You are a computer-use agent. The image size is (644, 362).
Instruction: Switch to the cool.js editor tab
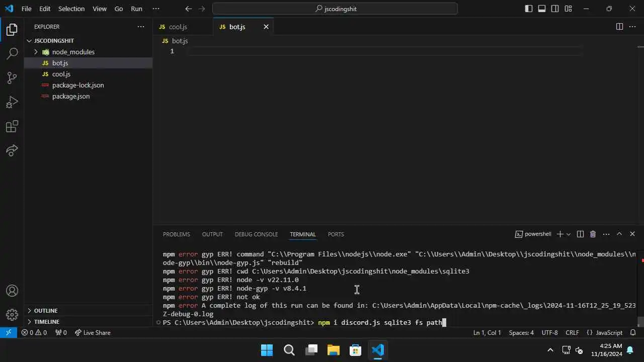click(x=178, y=27)
